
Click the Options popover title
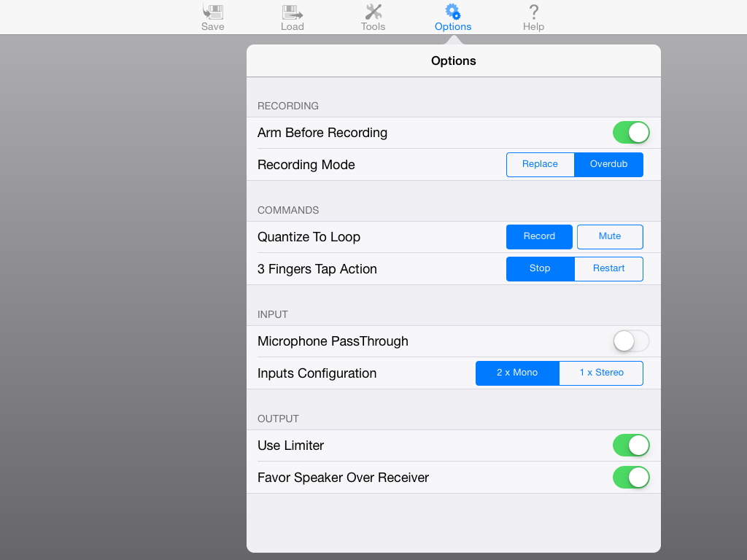point(454,61)
